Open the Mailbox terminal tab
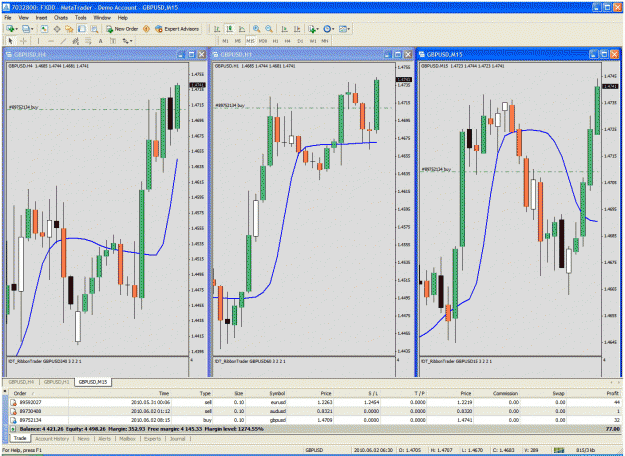This screenshot has height=456, width=625. pyautogui.click(x=128, y=438)
